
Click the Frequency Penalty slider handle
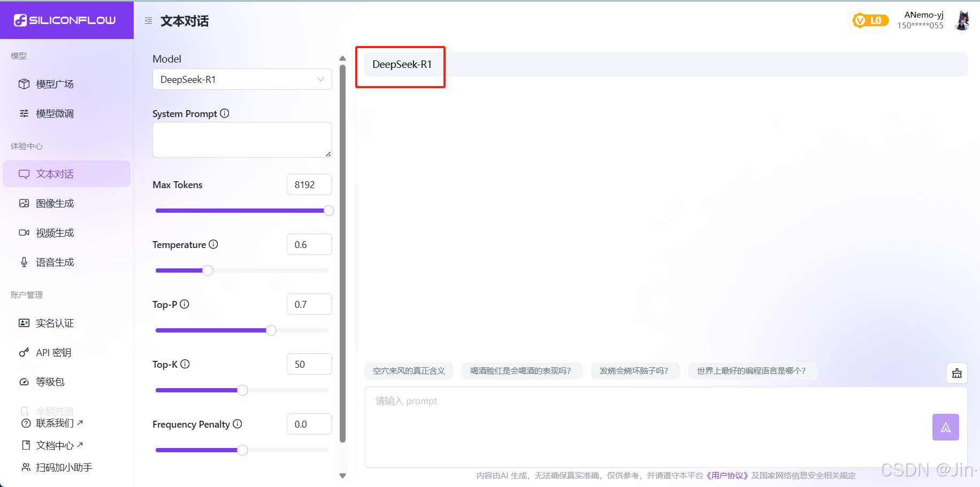(x=242, y=450)
